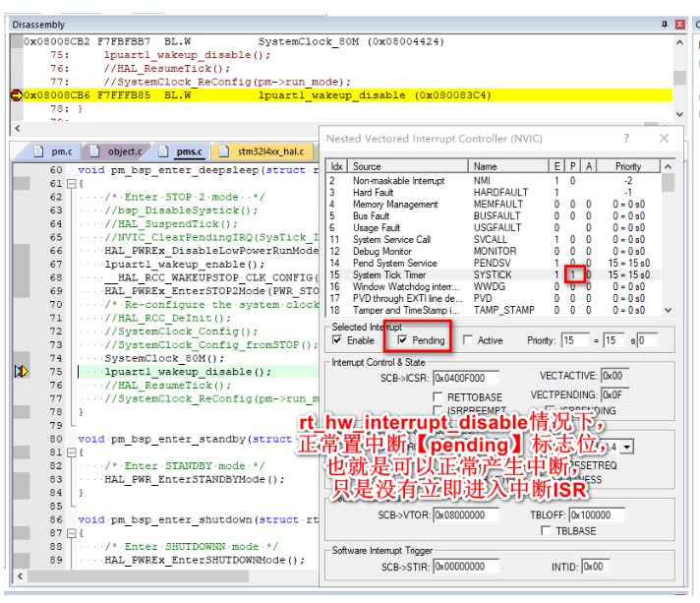Click the INTID value field
The width and height of the screenshot is (700, 603).
click(596, 567)
